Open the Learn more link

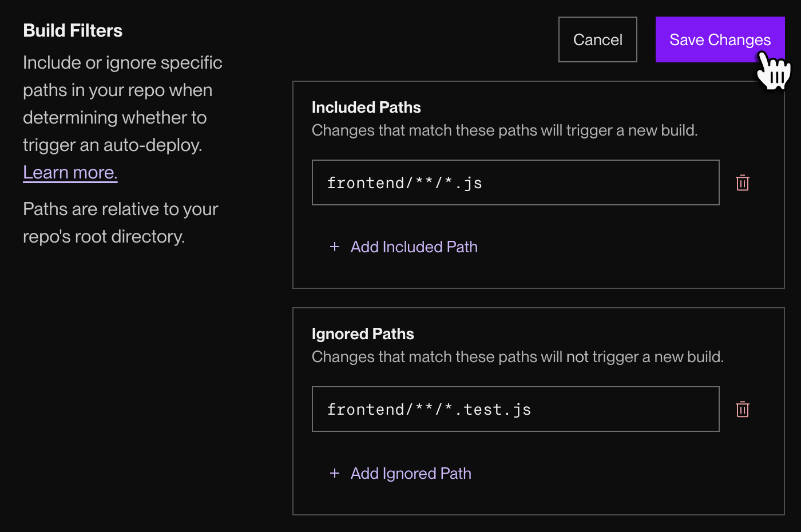[x=70, y=172]
